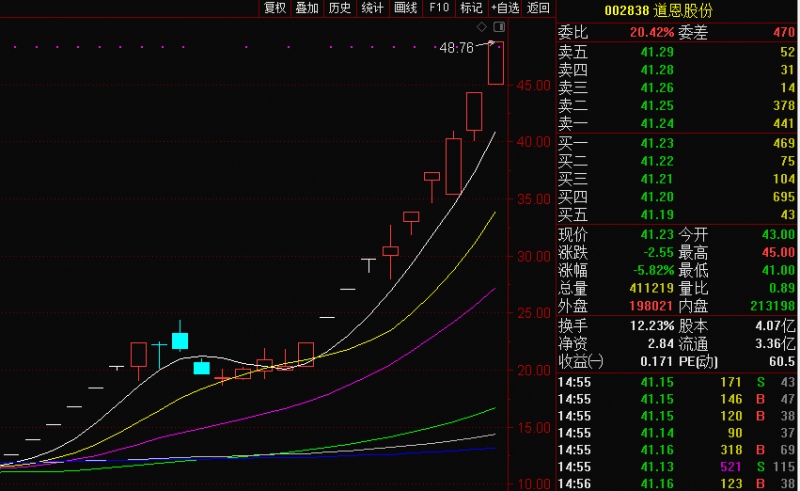Open F10 company information

[x=438, y=8]
